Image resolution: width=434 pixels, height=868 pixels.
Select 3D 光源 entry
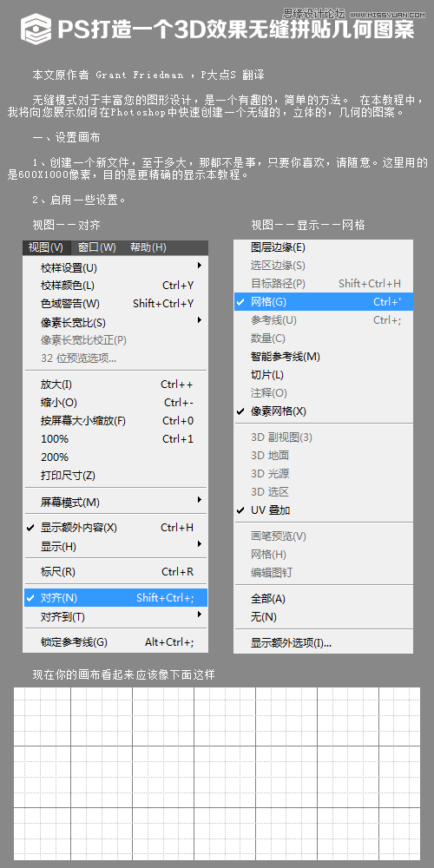point(323,474)
